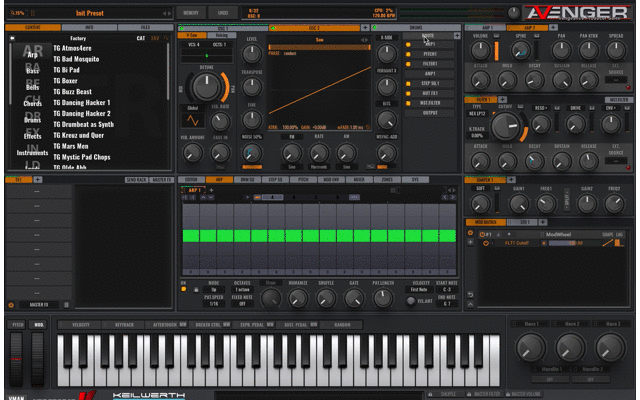Open the Pat.Speed dropdown showing 1/16
The height and width of the screenshot is (400, 640).
coord(213,304)
